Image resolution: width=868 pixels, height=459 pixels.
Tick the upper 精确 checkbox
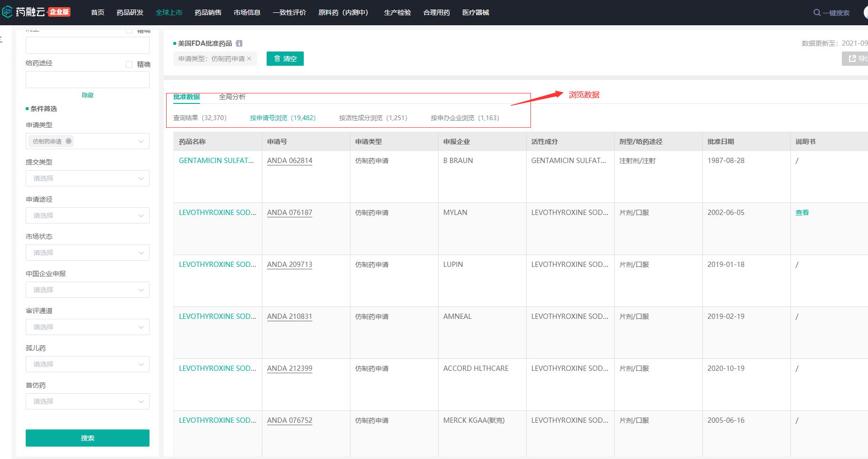[x=129, y=31]
